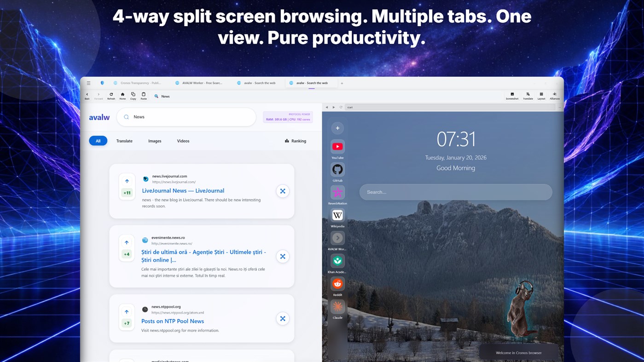Refresh the avalw search page
The height and width of the screenshot is (362, 644).
[x=110, y=96]
